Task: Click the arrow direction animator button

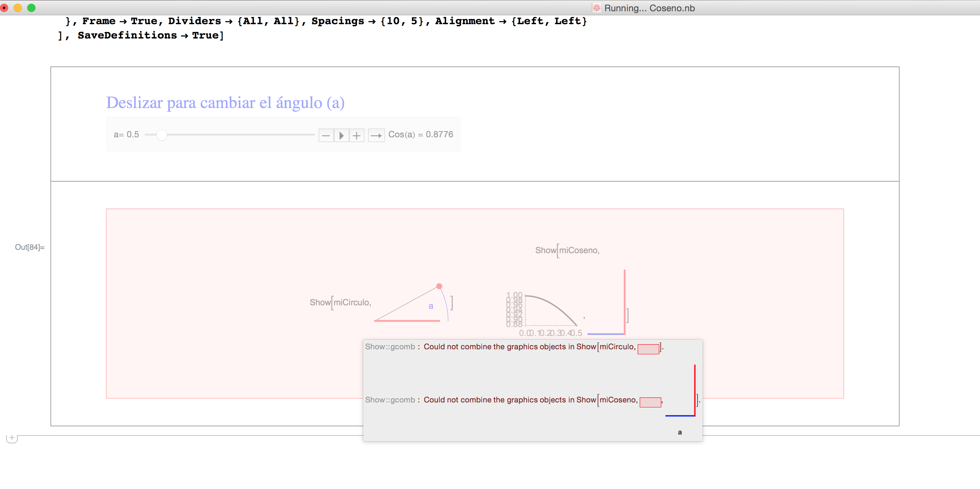Action: (376, 136)
